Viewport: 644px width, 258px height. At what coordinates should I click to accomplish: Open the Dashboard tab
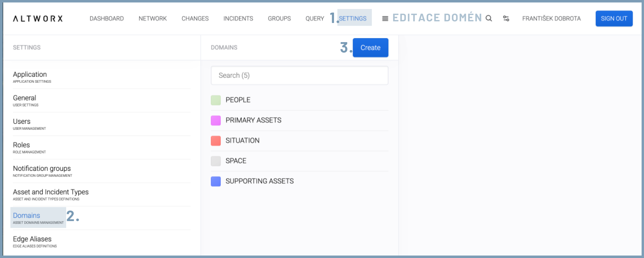(107, 19)
